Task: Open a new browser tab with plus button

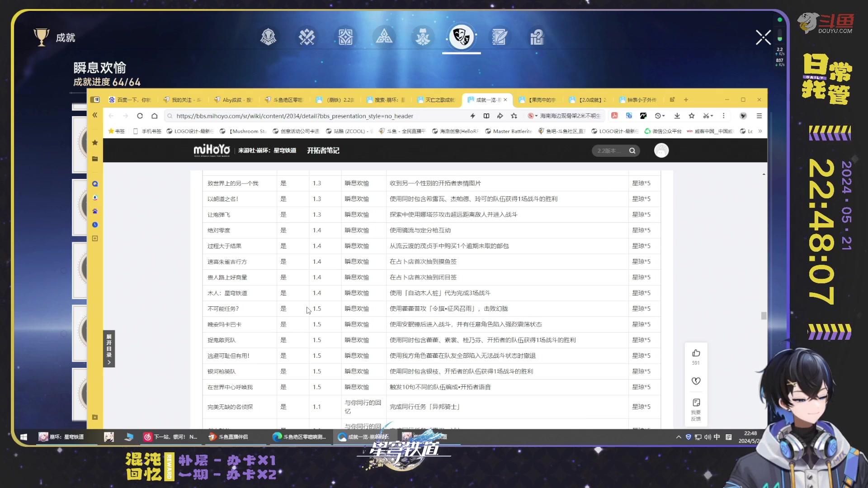Action: [686, 100]
